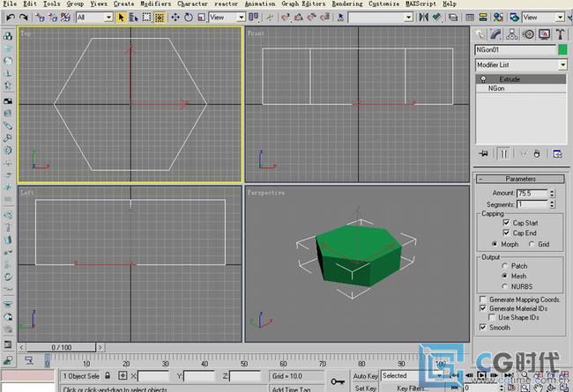Open the Hierarchy command panel tab
573x392 pixels.
point(511,34)
